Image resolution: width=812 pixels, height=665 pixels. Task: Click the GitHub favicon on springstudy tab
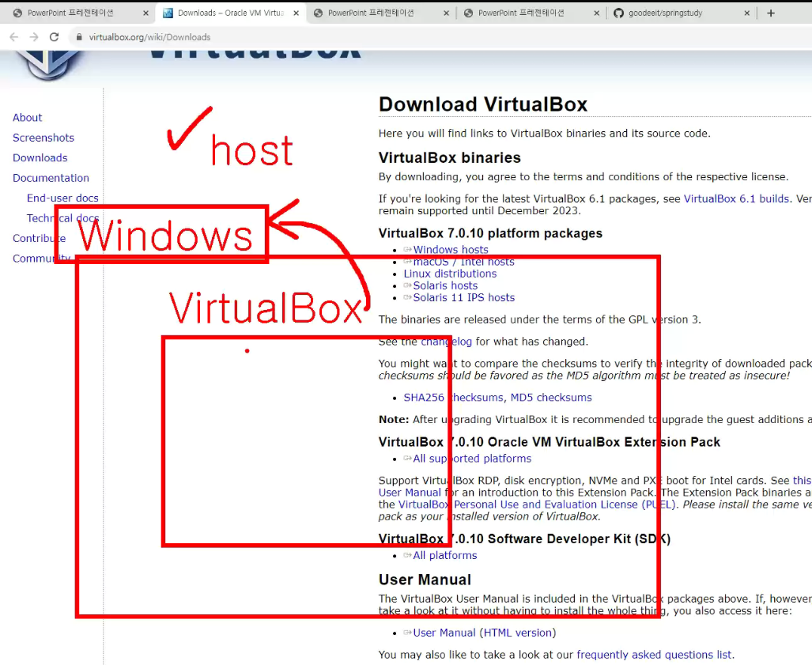tap(618, 13)
